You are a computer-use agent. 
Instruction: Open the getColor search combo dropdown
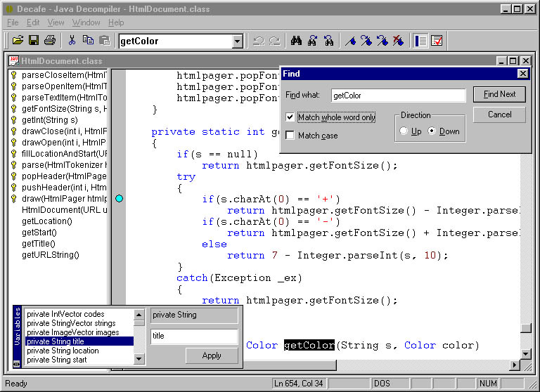point(237,41)
